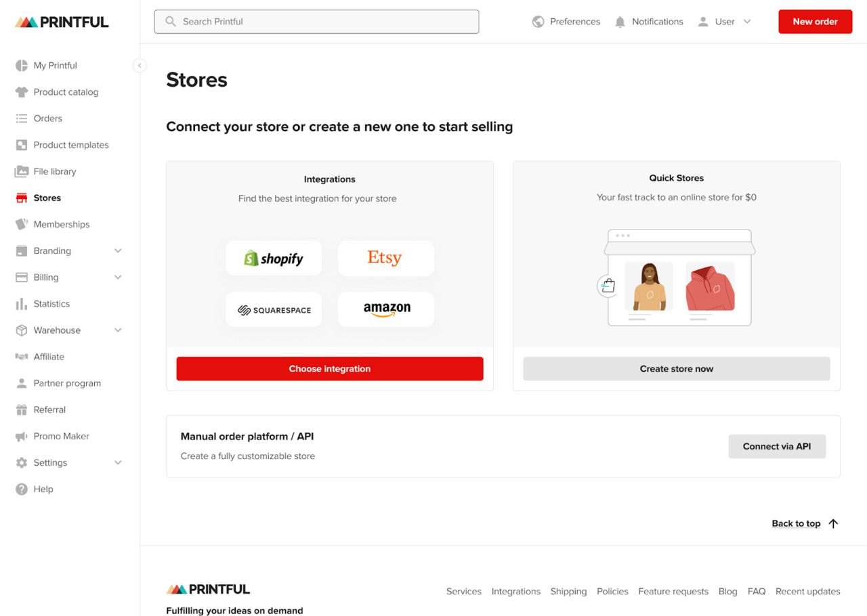Click the Product catalog t-shirt icon
Viewport: 867px width, 616px height.
coord(22,92)
